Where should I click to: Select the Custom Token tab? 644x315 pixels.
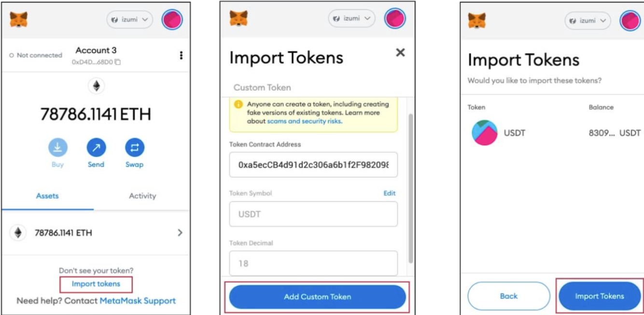tap(262, 87)
